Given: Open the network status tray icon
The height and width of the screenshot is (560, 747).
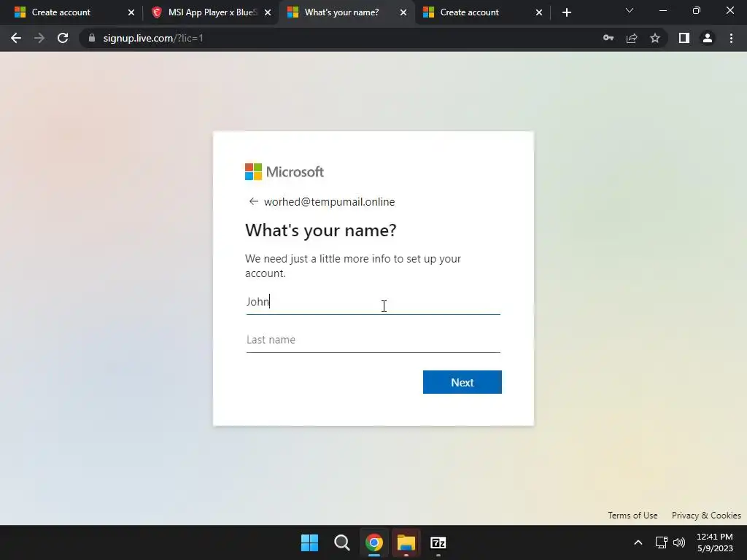Looking at the screenshot, I should (x=661, y=542).
